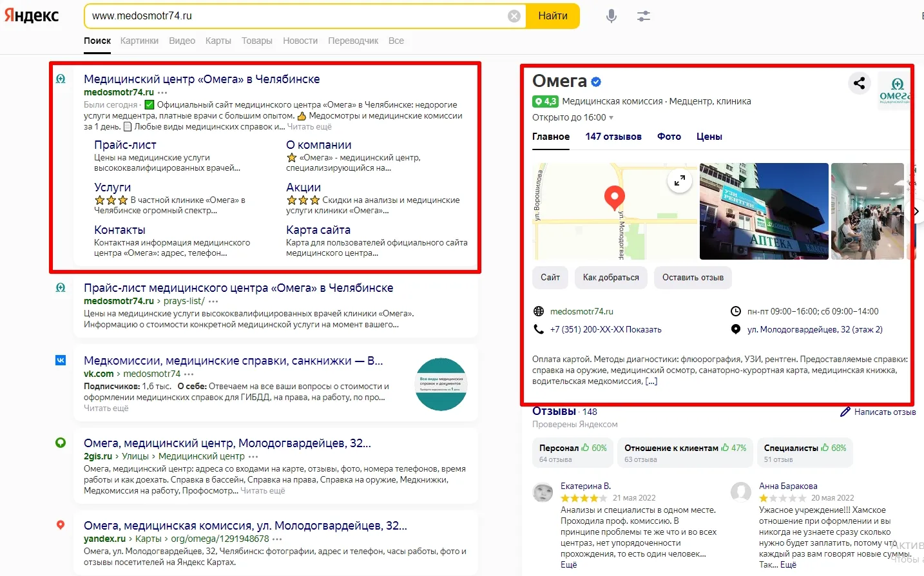The image size is (924, 576).
Task: Filter reviews by Специалисты 68% tag
Action: (804, 453)
